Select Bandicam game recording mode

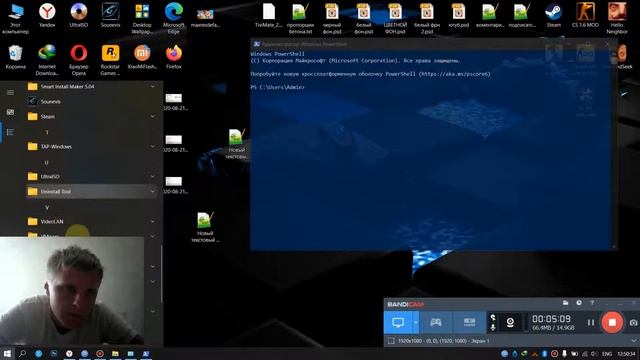tap(436, 322)
